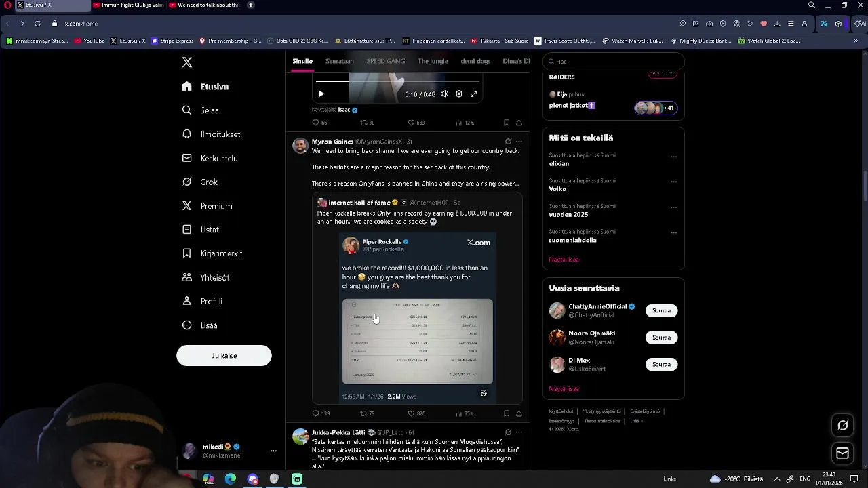Viewport: 868px width, 488px height.
Task: Open options for suomenlahdella trend
Action: coord(673,232)
